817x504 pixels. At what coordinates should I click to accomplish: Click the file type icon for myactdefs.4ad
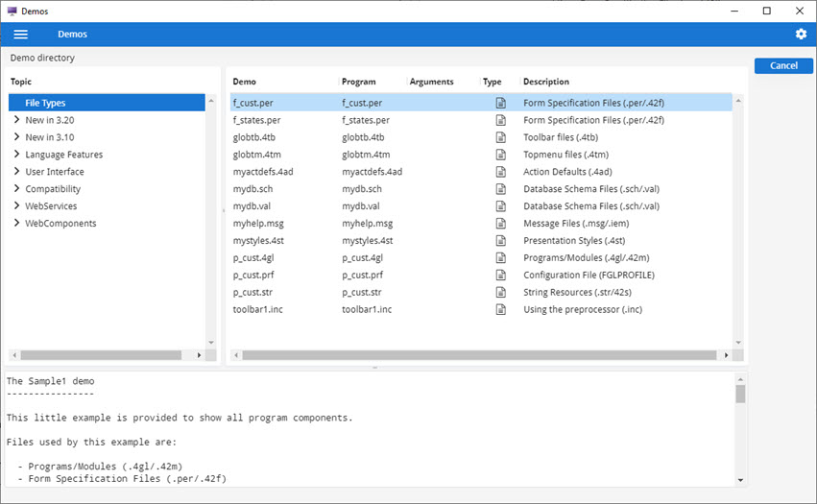click(501, 172)
